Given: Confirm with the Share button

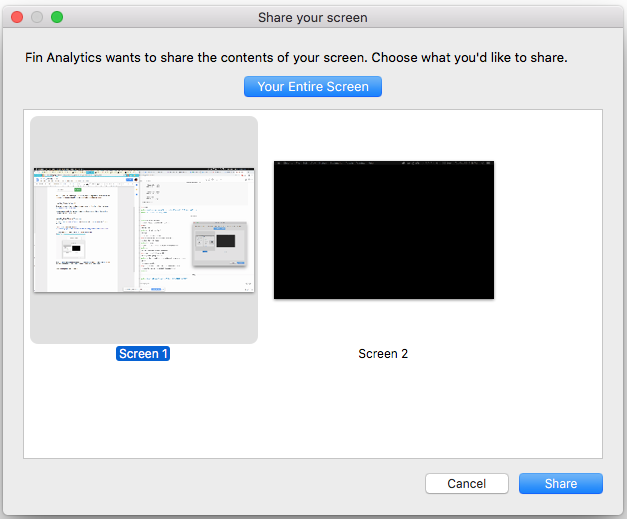Looking at the screenshot, I should click(561, 483).
